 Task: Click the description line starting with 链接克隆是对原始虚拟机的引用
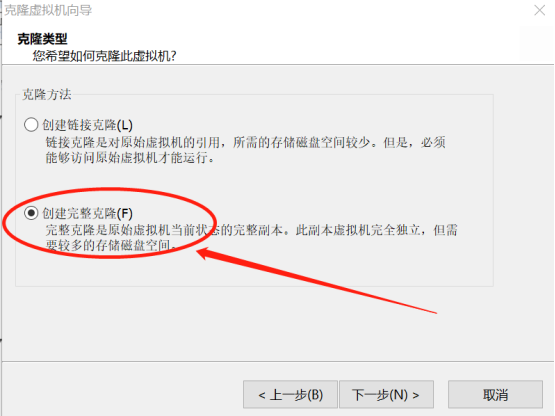click(x=246, y=142)
